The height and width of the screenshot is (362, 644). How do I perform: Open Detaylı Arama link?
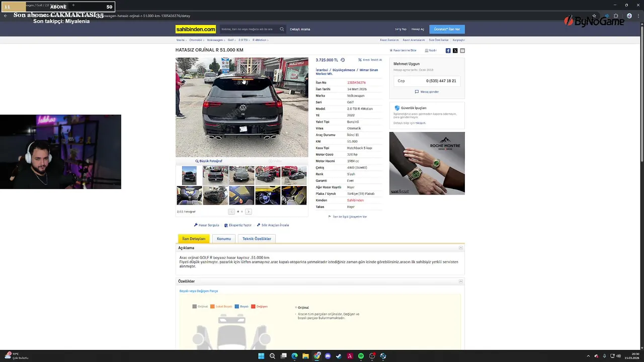pos(300,29)
